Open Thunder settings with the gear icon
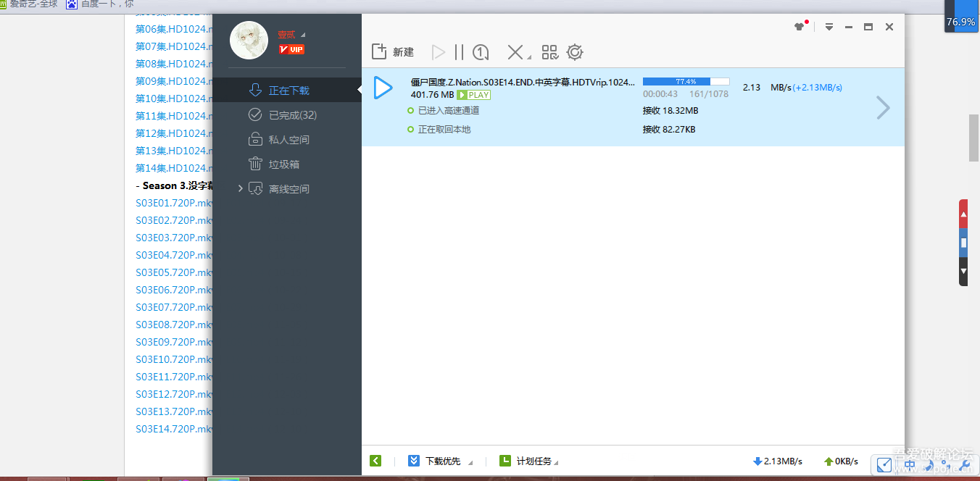The width and height of the screenshot is (980, 481). click(x=574, y=51)
